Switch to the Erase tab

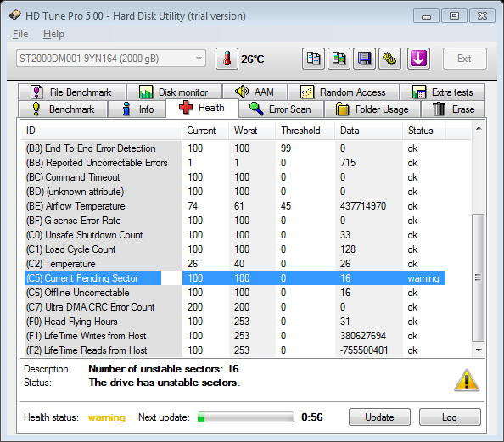click(x=453, y=109)
